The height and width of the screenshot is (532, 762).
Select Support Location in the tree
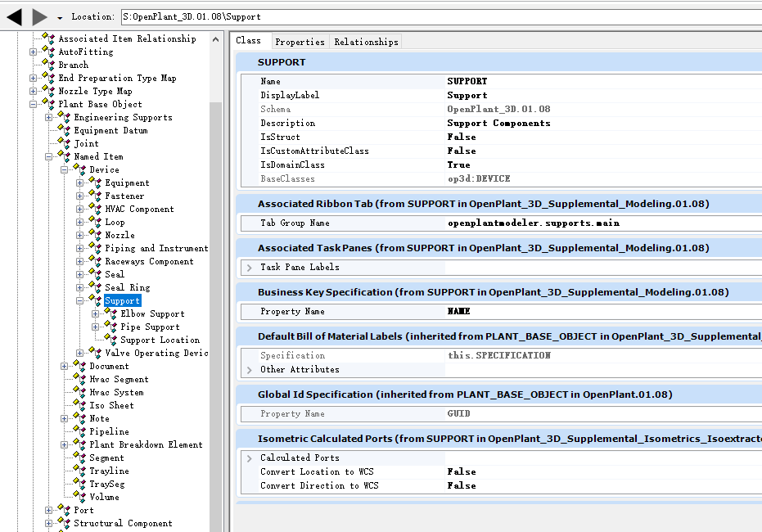pyautogui.click(x=160, y=340)
